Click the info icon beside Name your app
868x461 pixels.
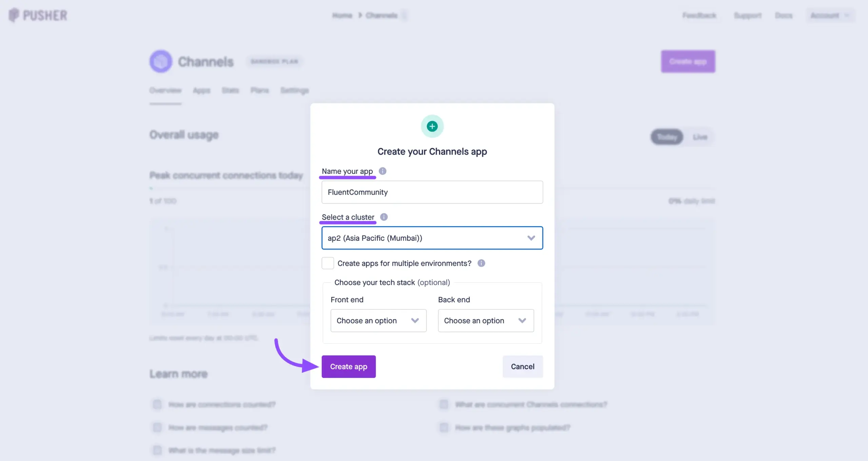[382, 171]
